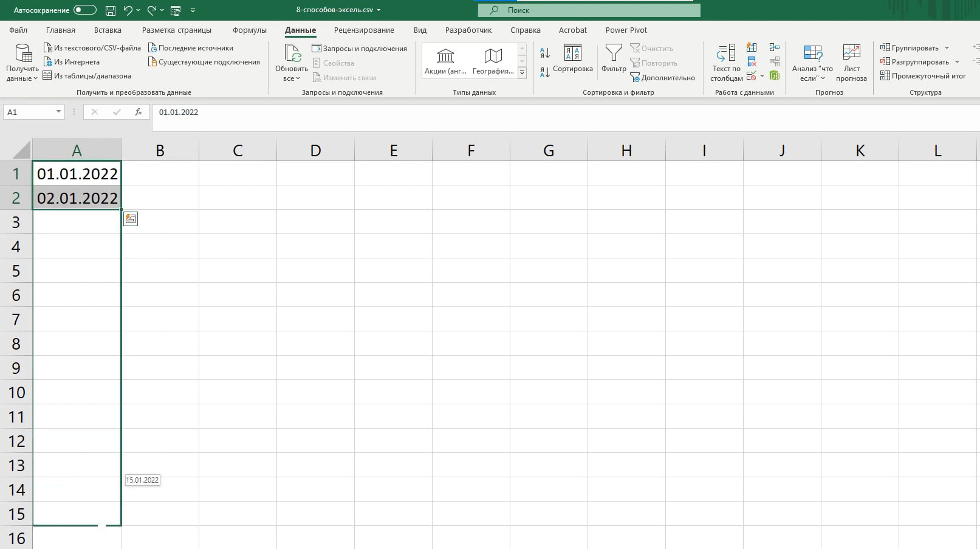Toggle the AutoSave switch
The height and width of the screenshot is (549, 980).
tap(84, 10)
